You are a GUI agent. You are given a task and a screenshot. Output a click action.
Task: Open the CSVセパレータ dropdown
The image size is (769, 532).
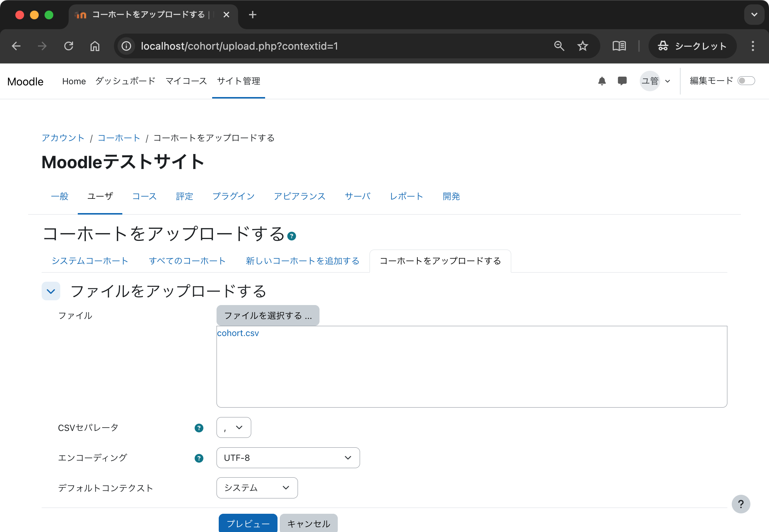pyautogui.click(x=233, y=427)
